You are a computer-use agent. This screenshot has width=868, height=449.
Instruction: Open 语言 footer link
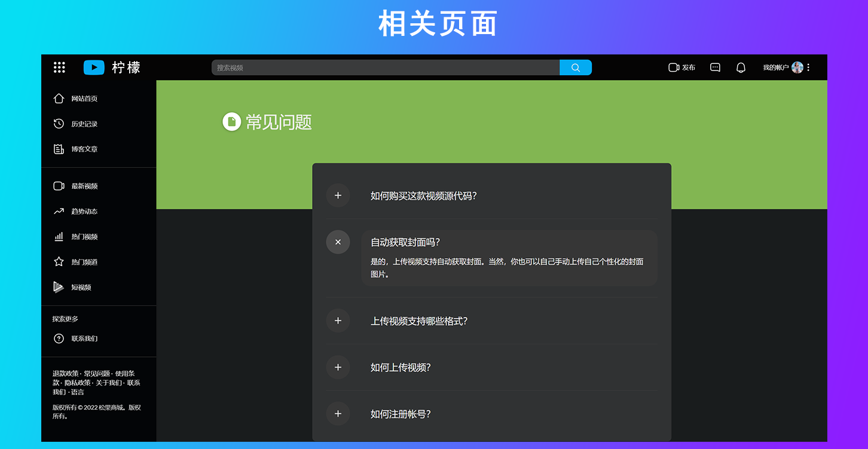click(78, 392)
